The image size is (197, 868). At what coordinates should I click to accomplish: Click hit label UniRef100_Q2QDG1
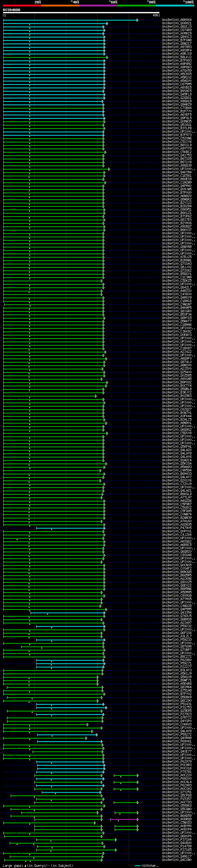pos(176,98)
